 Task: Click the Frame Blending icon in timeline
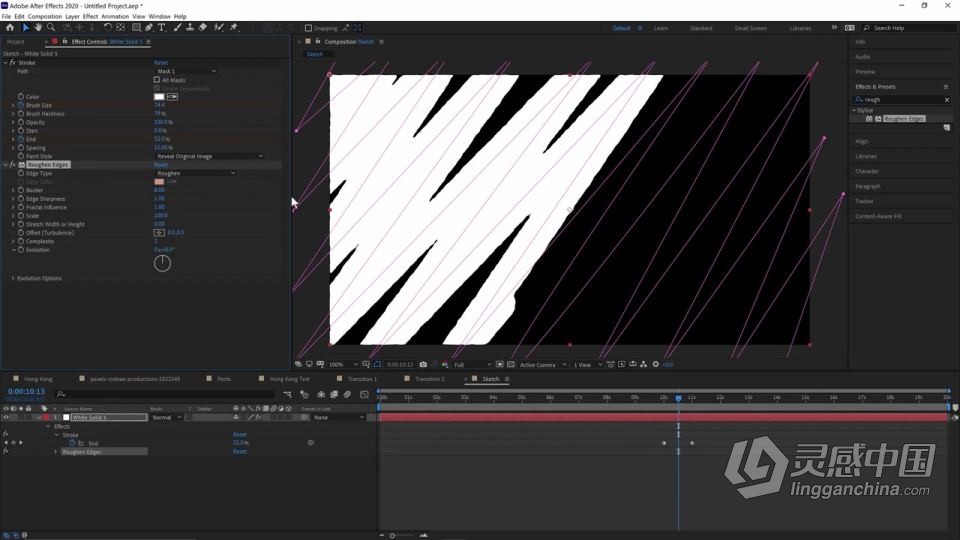[334, 394]
